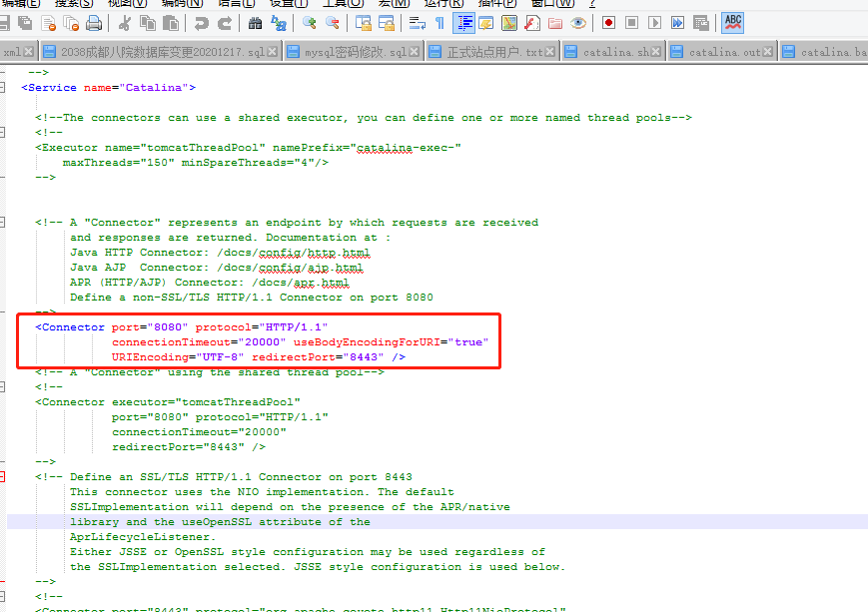868x612 pixels.
Task: Toggle the indent guide button
Action: 463,23
